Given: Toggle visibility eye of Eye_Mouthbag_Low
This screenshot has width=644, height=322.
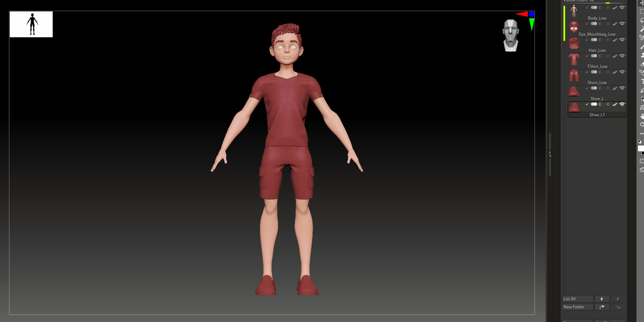Looking at the screenshot, I should pyautogui.click(x=623, y=24).
